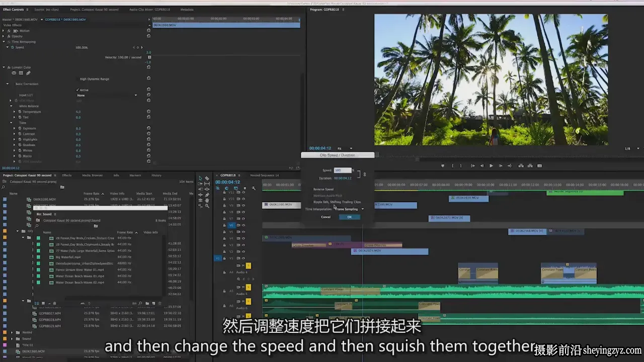The height and width of the screenshot is (362, 644).
Task: Reset the Motion effect parameters
Action: point(148,30)
